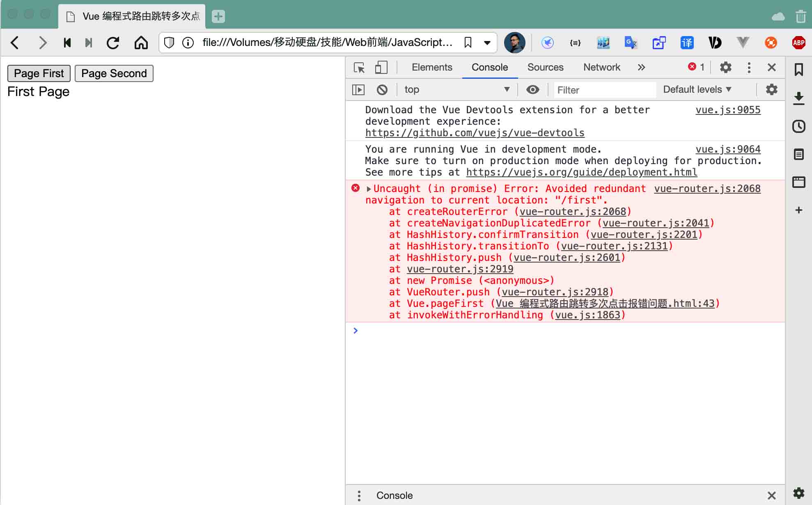812x505 pixels.
Task: View site info via the (i) icon
Action: click(x=188, y=43)
